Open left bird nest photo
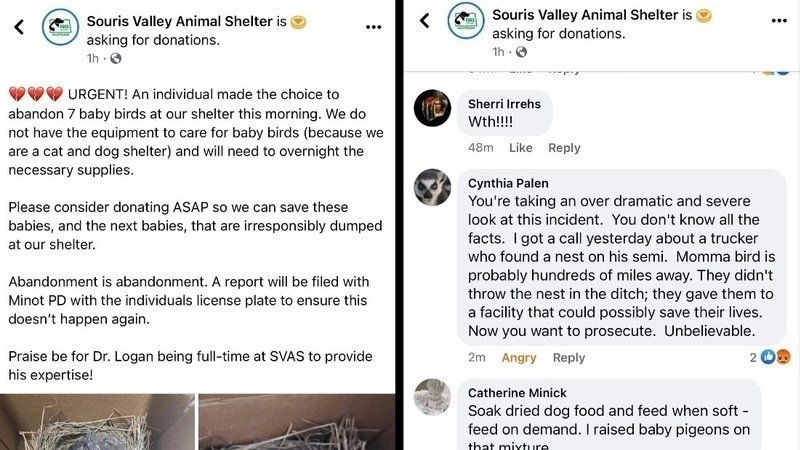The height and width of the screenshot is (450, 800). (98, 421)
